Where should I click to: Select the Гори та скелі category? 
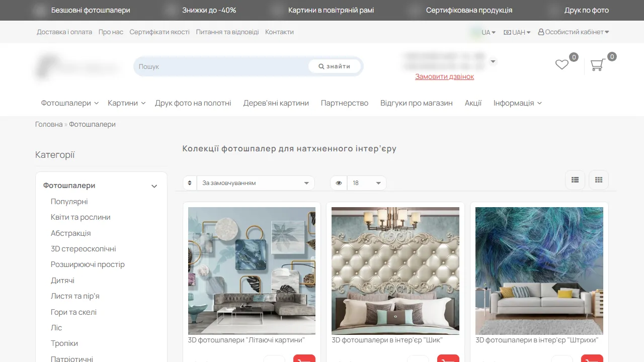tap(73, 312)
